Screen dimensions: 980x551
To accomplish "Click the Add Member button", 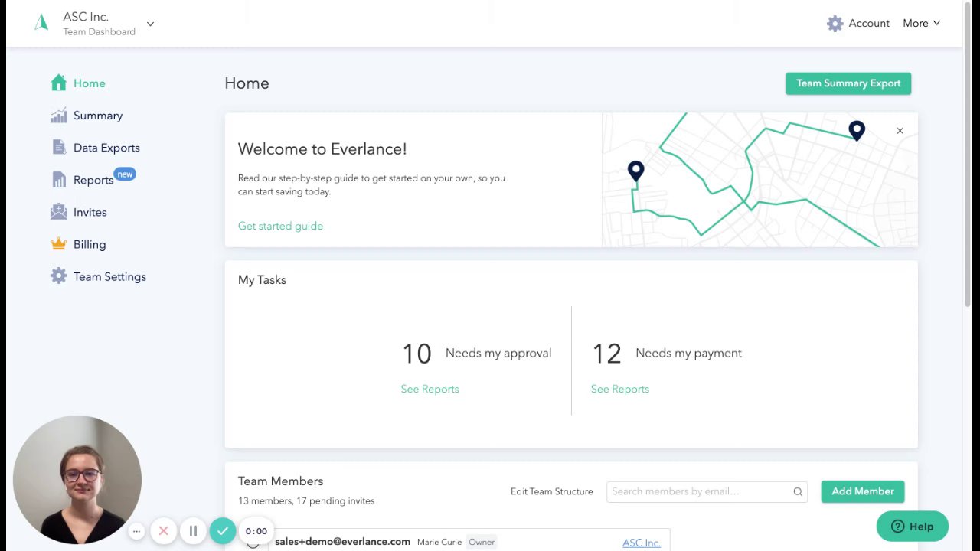I will (x=863, y=491).
